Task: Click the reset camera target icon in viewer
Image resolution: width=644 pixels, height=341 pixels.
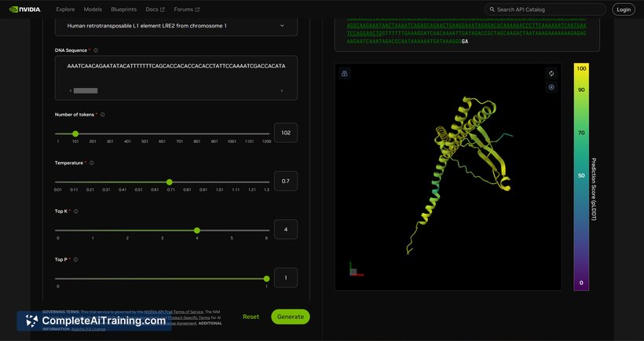Action: (x=551, y=87)
